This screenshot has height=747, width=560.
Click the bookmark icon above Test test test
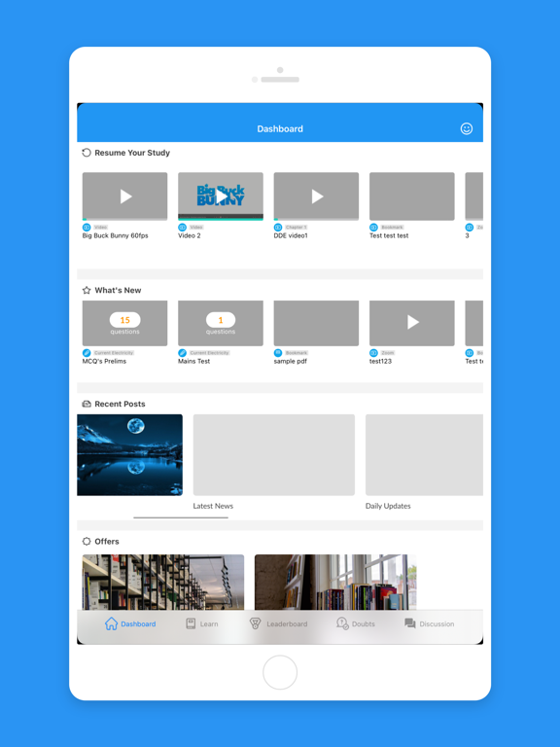(373, 228)
